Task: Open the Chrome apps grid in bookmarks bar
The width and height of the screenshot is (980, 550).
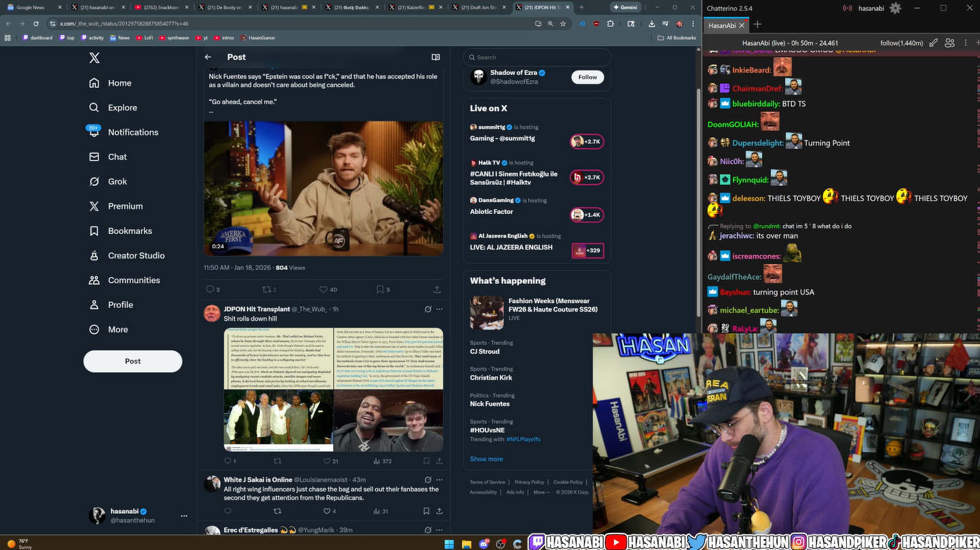Action: tap(8, 38)
